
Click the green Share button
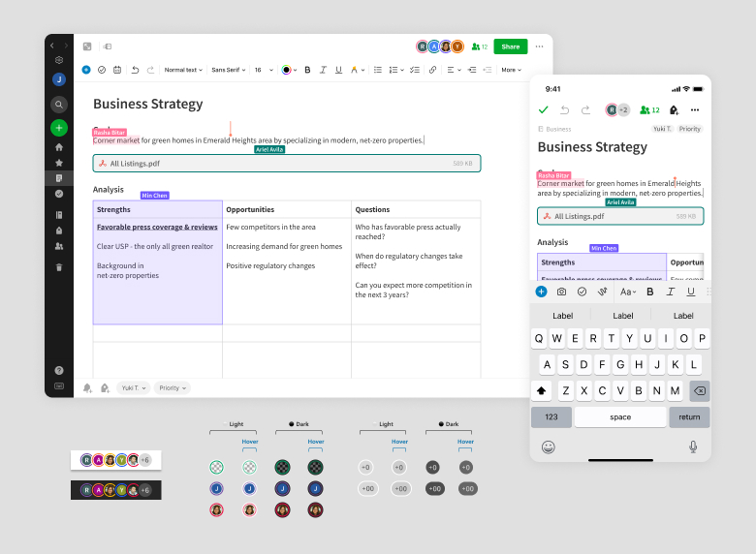pyautogui.click(x=511, y=46)
